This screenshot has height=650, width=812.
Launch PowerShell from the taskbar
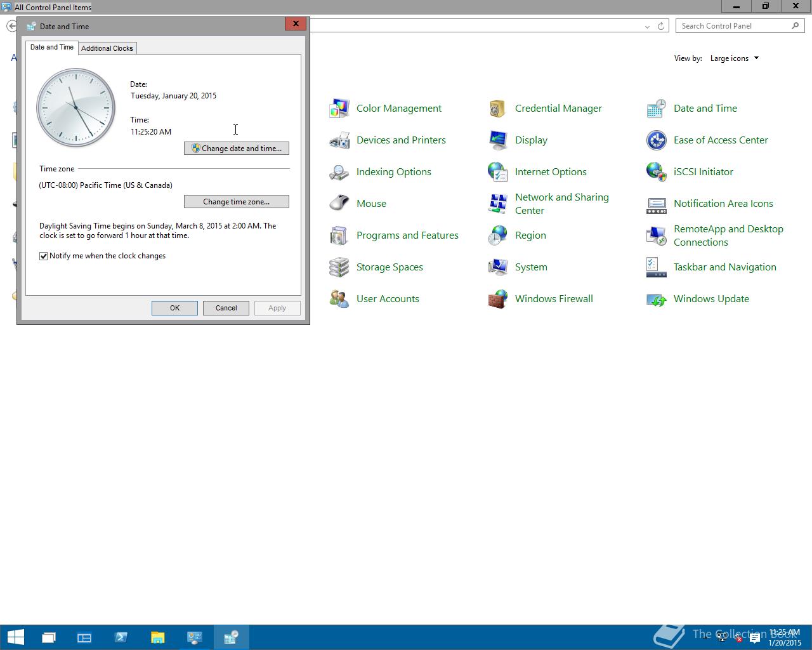tap(121, 637)
